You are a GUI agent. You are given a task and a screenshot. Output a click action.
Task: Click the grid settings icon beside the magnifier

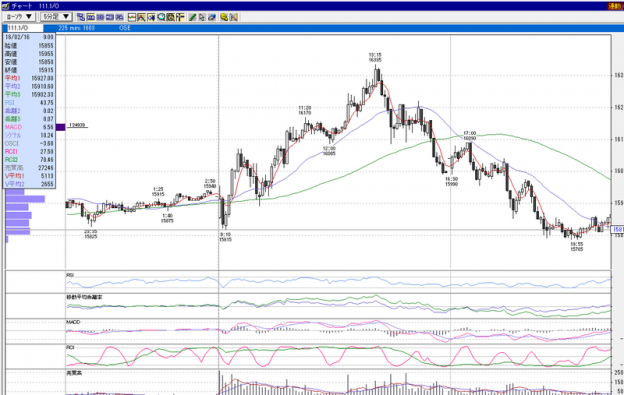click(171, 17)
